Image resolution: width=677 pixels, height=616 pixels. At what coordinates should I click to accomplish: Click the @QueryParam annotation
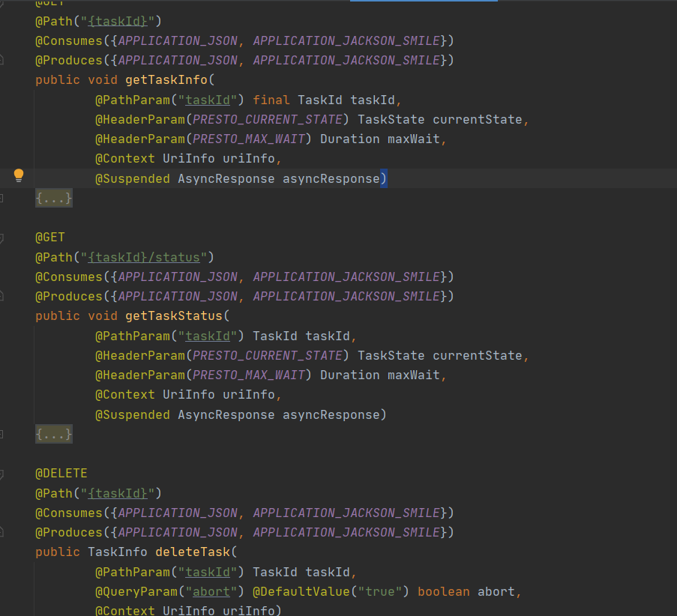pyautogui.click(x=136, y=592)
